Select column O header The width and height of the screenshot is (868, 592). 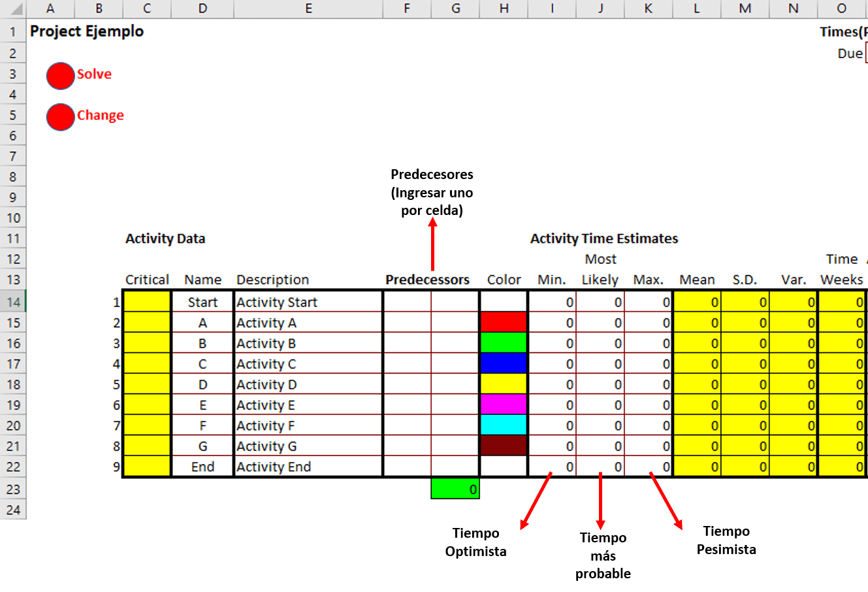pos(842,8)
